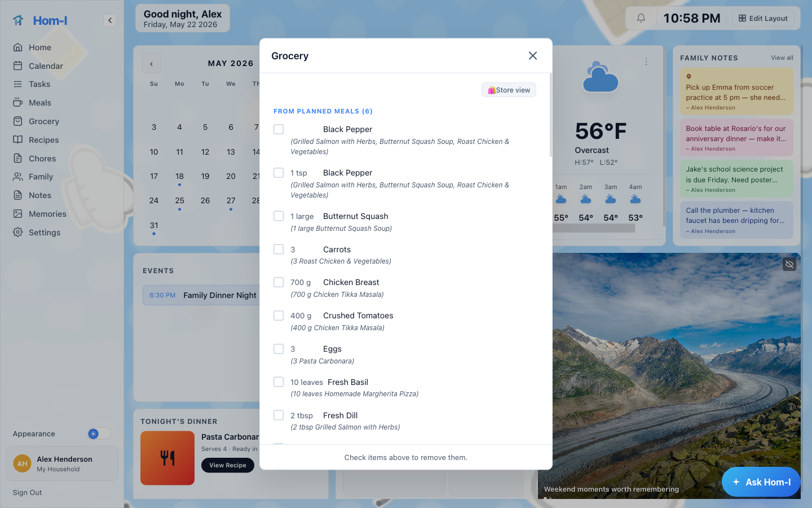
Task: Select May 31 in the calendar
Action: [154, 225]
